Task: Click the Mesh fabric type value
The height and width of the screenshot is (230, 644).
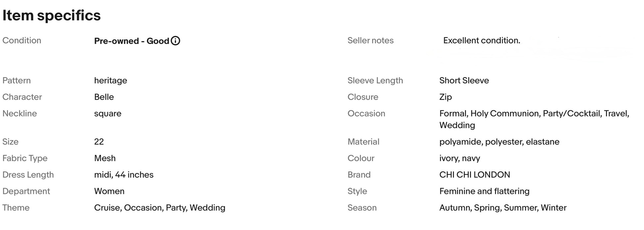Action: 105,158
